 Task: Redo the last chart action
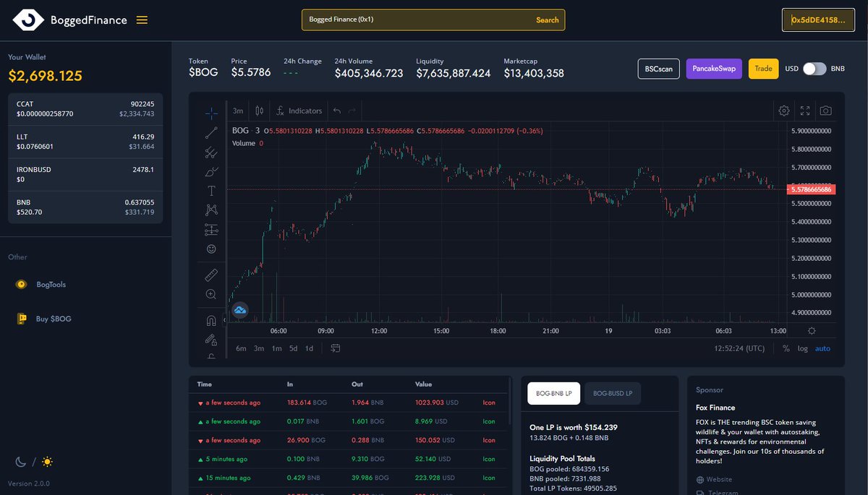point(352,111)
